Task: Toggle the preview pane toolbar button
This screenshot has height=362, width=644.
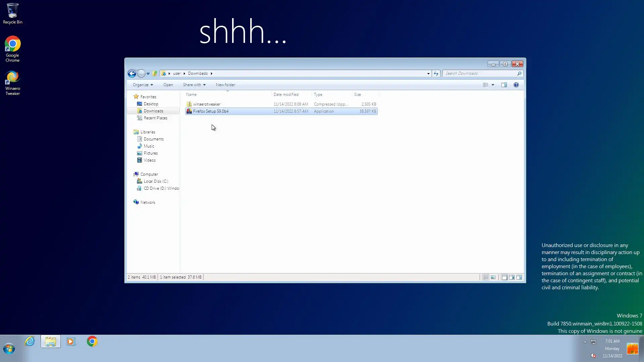Action: tap(504, 85)
